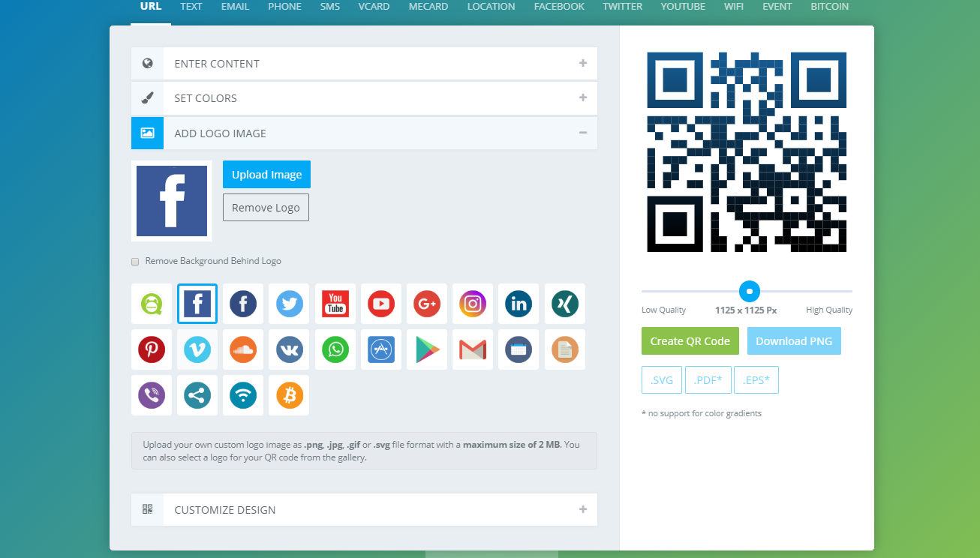Pick the red YouTube play button logo
The image size is (980, 558).
tap(381, 304)
